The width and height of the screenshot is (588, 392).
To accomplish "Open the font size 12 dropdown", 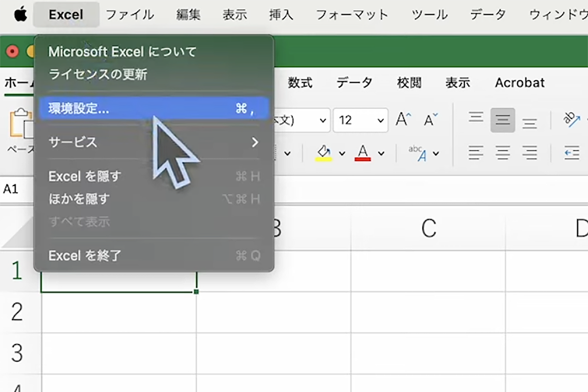I will point(380,121).
